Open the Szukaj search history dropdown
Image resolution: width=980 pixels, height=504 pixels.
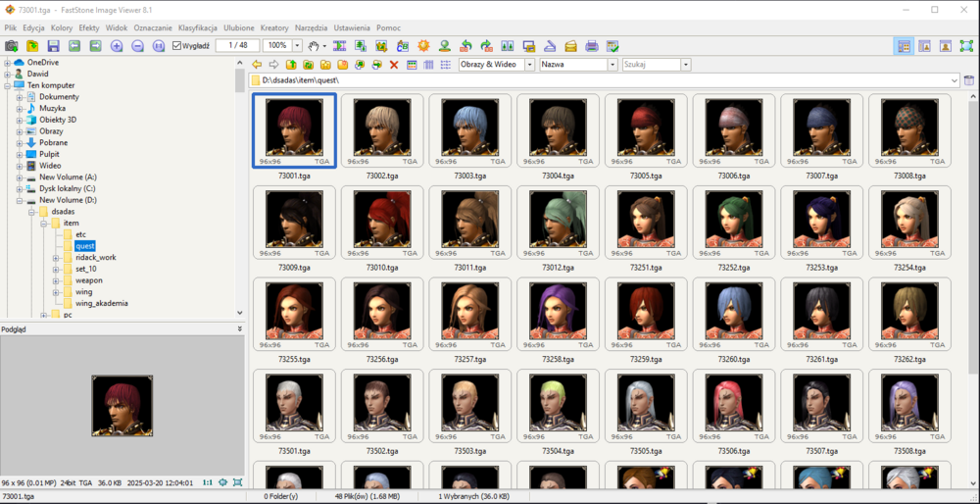click(x=686, y=65)
